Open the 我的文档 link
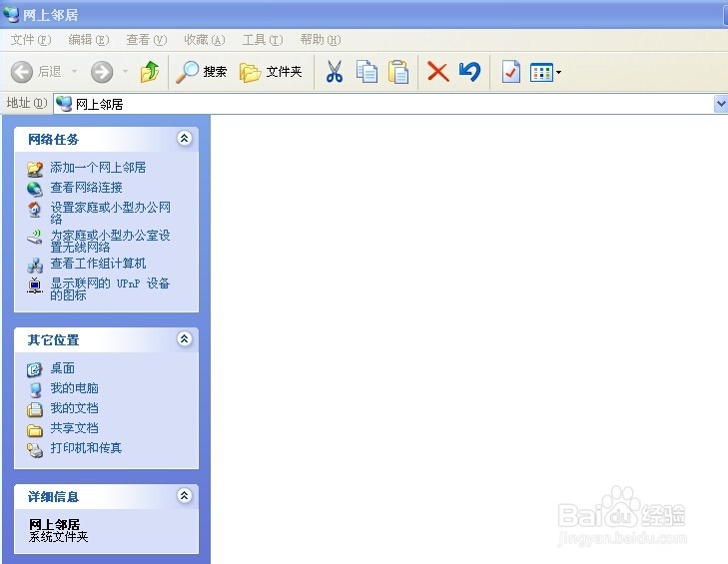 point(74,408)
